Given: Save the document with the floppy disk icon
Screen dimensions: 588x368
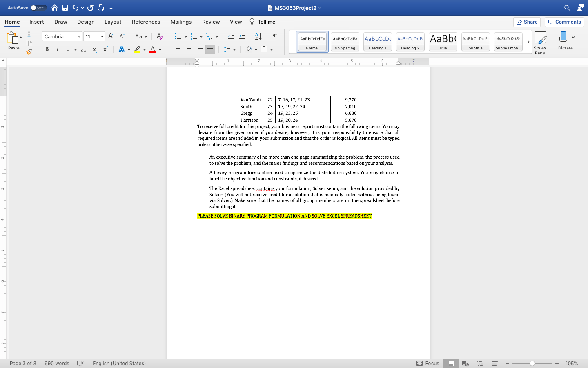Looking at the screenshot, I should click(x=65, y=8).
